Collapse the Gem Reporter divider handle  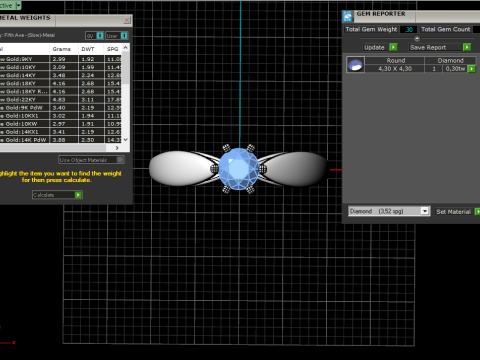coord(417,38)
